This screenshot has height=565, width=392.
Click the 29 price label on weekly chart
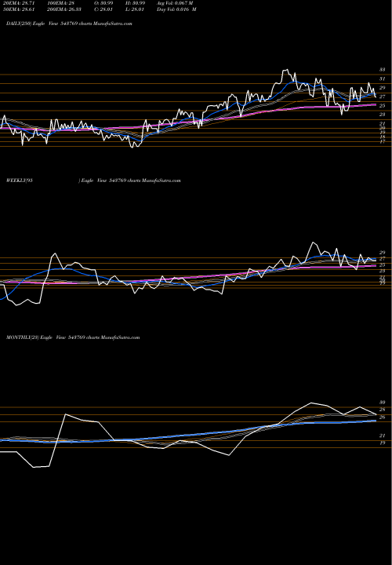(383, 253)
